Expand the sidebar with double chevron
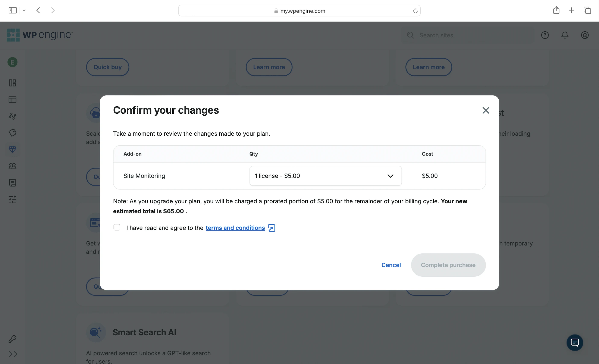The width and height of the screenshot is (599, 364). pos(13,354)
